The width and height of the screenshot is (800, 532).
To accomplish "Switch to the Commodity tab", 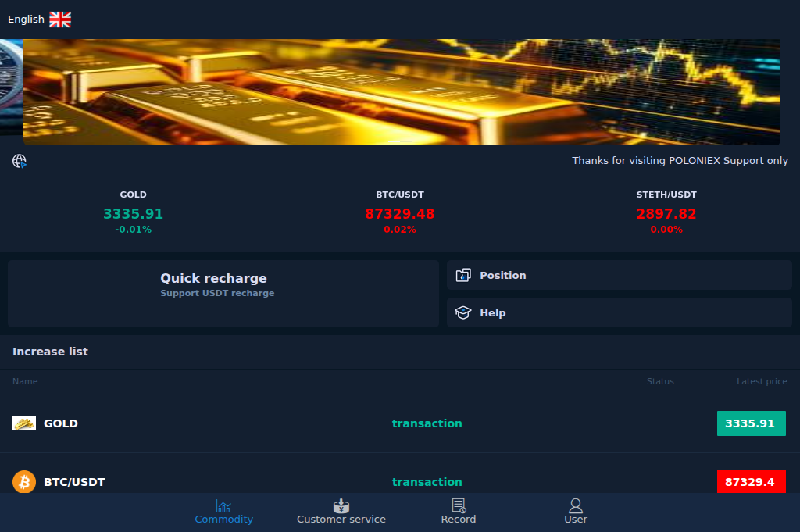I will [x=223, y=512].
